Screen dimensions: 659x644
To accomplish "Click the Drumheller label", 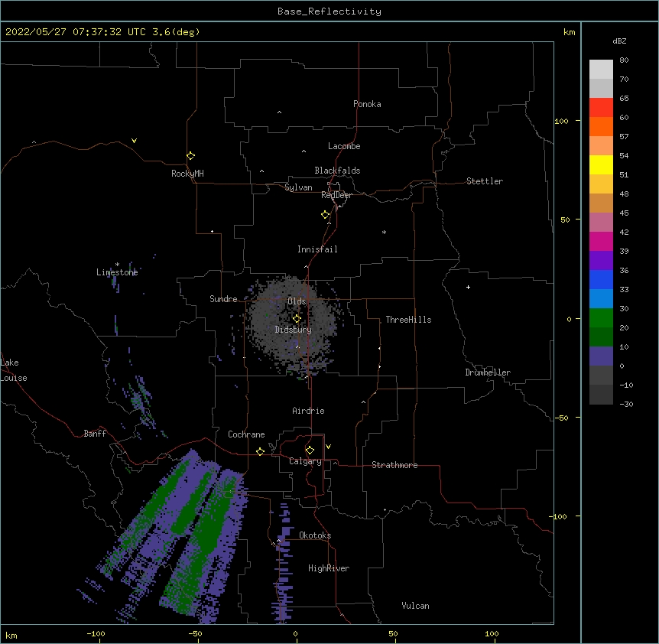I will coord(488,372).
